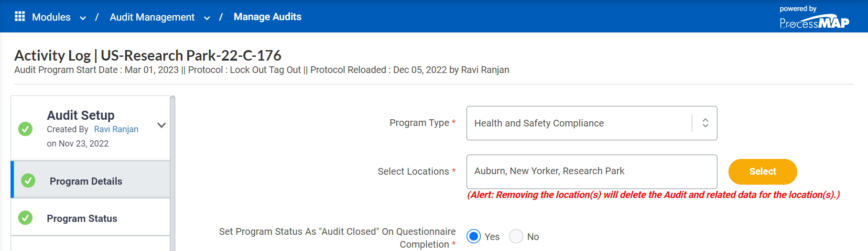Open the Program Type combo box
Image resolution: width=868 pixels, height=251 pixels.
[x=592, y=123]
